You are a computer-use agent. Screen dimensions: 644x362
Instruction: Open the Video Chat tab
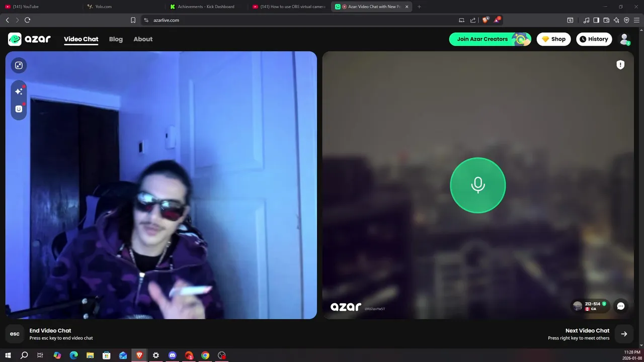[81, 39]
